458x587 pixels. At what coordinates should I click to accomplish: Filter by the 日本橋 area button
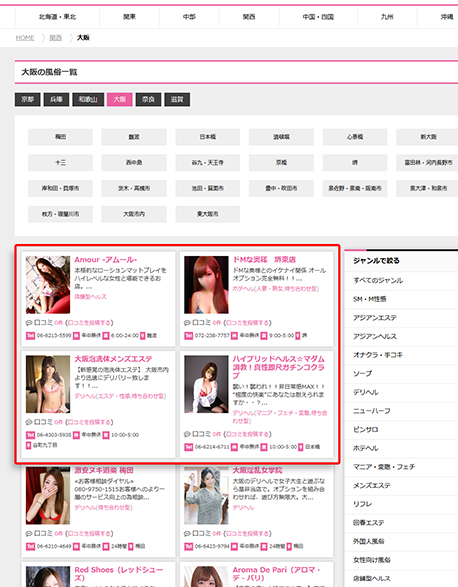207,137
